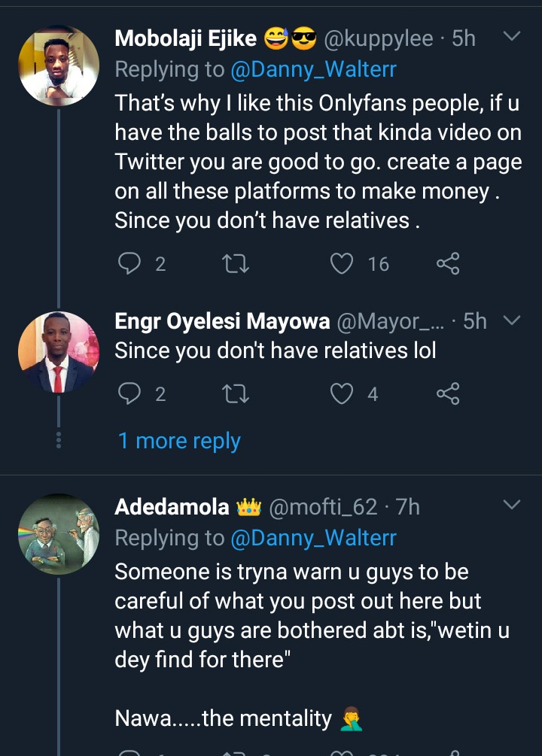The height and width of the screenshot is (756, 542).
Task: Like Engr Oyelesi Mayowa's tweet with 4 likes
Action: coord(343,393)
